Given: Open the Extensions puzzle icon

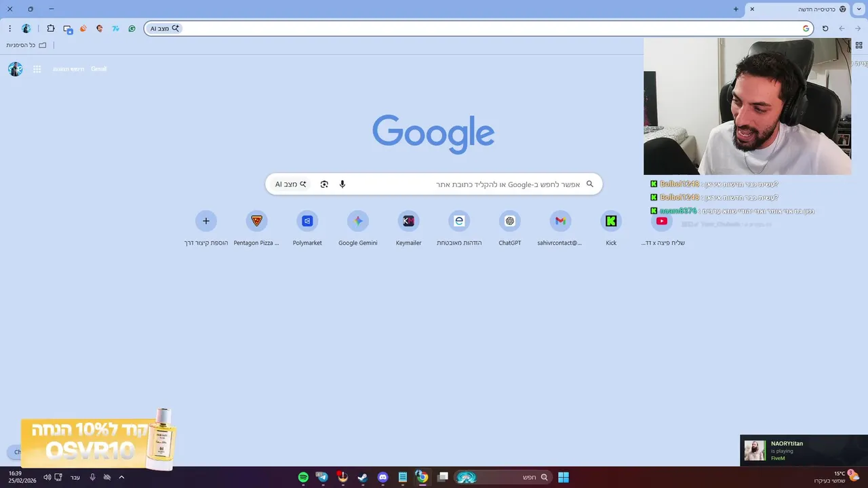Looking at the screenshot, I should point(51,28).
